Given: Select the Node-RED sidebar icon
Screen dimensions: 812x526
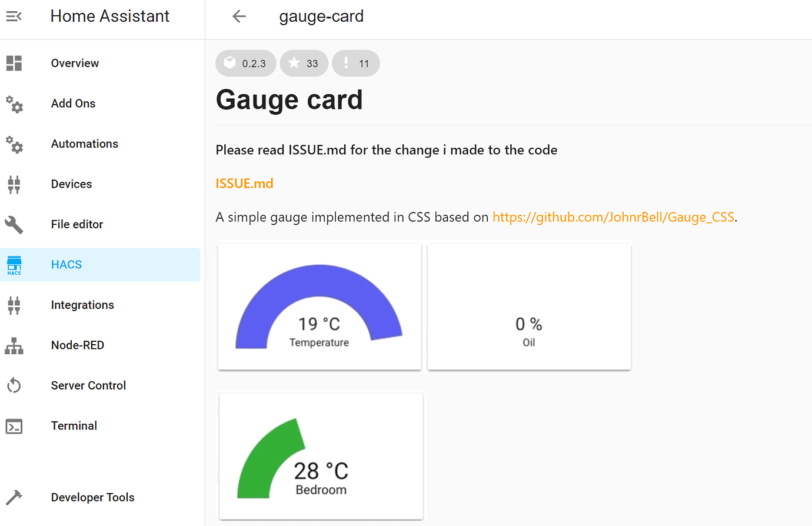Looking at the screenshot, I should (14, 345).
